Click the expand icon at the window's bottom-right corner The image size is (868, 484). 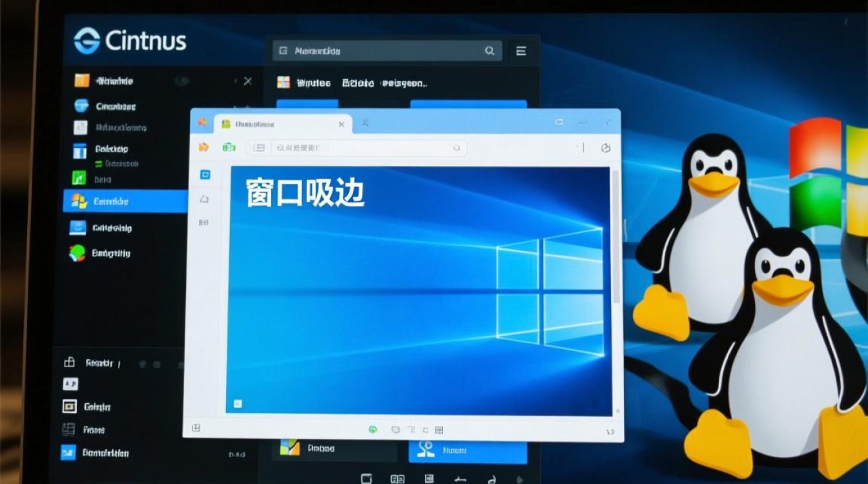click(x=608, y=430)
